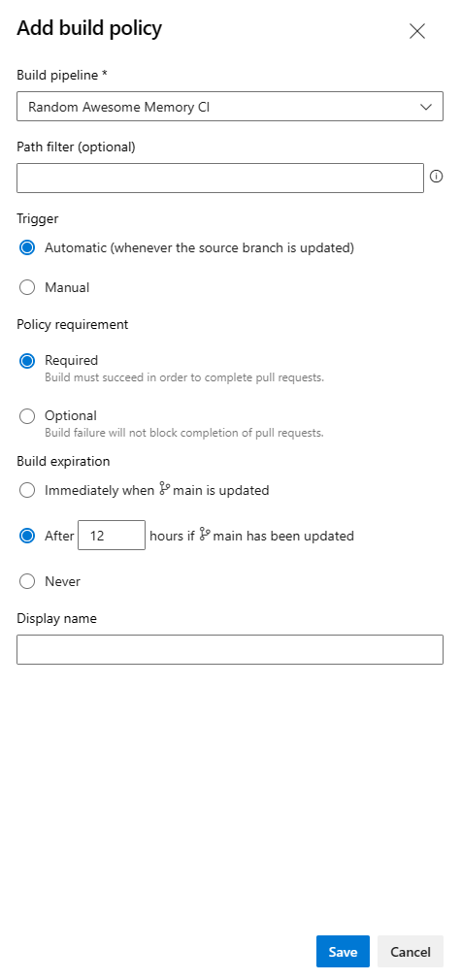
Task: Focus the Display name input box
Action: tap(230, 649)
